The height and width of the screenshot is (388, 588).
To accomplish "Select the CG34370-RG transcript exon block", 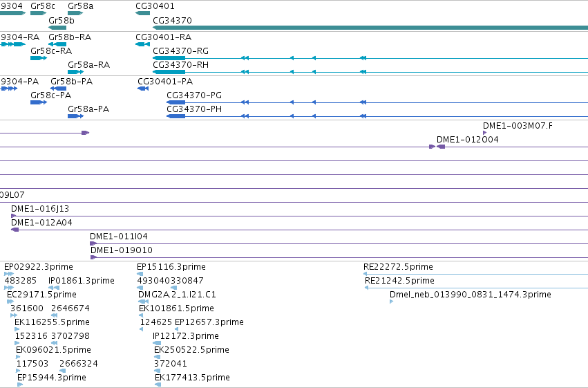I will point(169,58).
